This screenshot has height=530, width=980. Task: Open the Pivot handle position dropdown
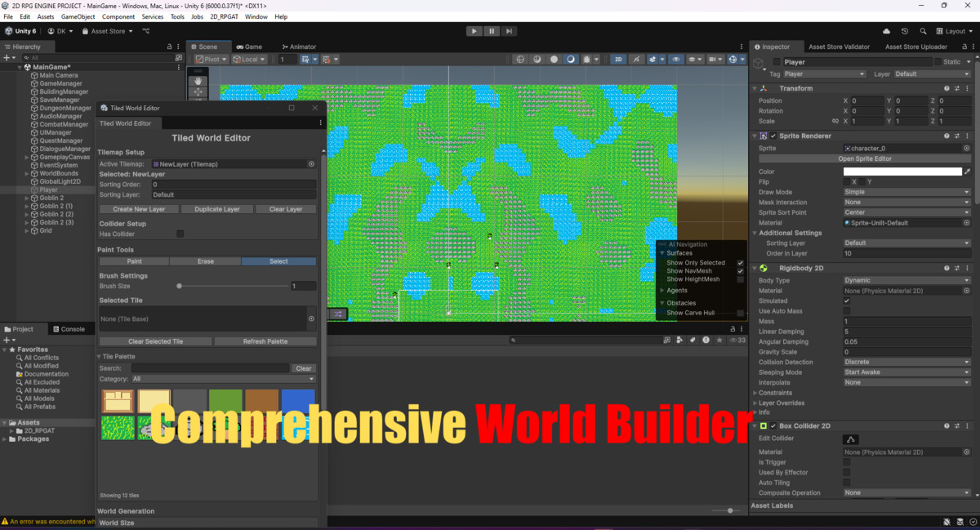tap(212, 60)
